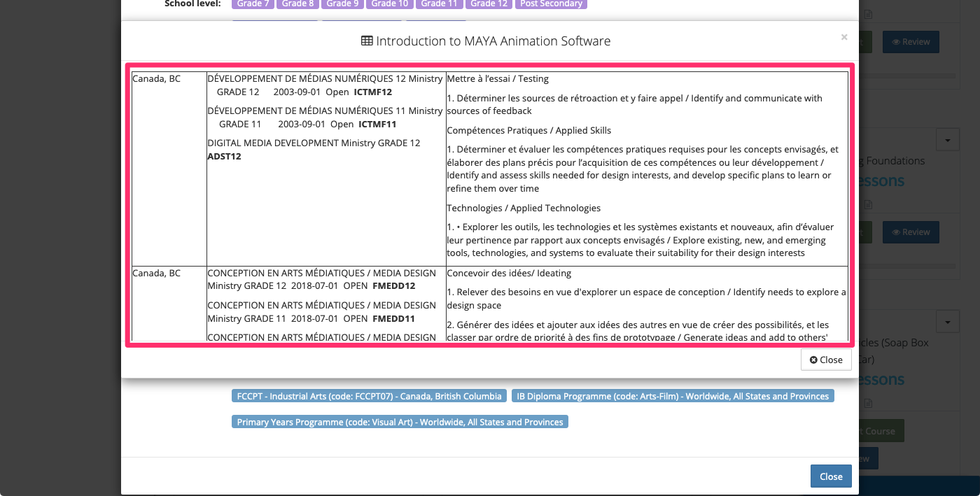Screen dimensions: 980x496
Task: Click the Grade 12 school level tag
Action: point(489,4)
